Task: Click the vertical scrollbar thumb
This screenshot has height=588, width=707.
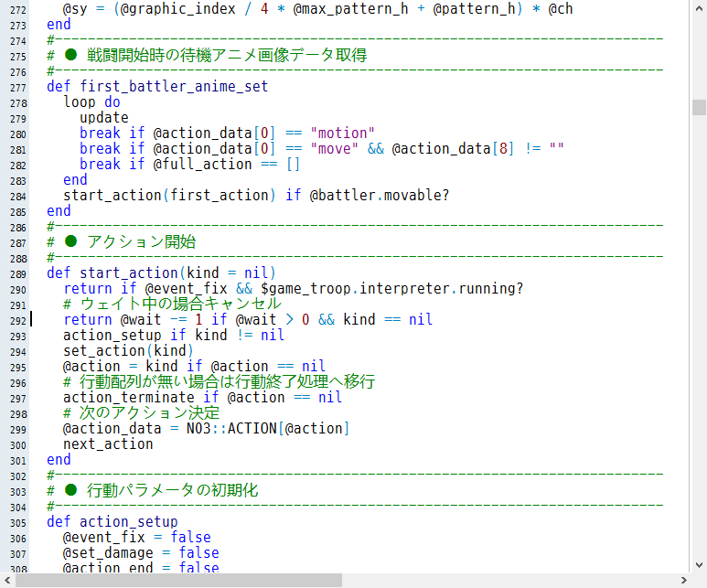Action: click(x=699, y=107)
